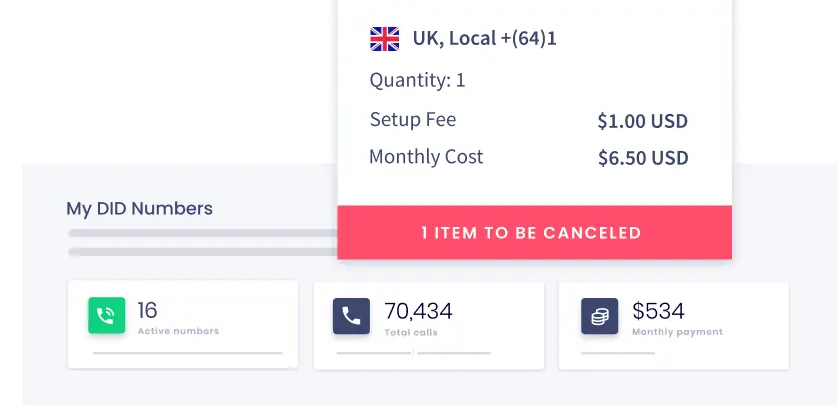Click the 16 active numbers count
This screenshot has width=837, height=405.
point(147,310)
